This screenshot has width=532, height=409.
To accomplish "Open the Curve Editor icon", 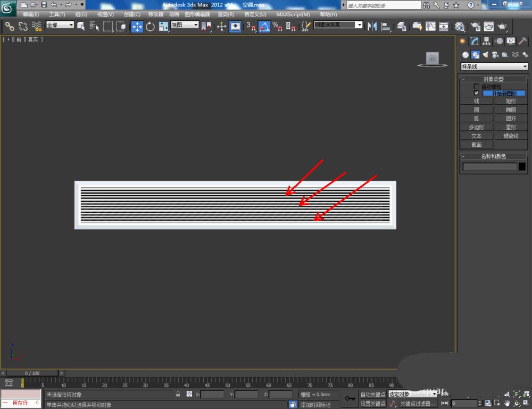I will tap(430, 27).
